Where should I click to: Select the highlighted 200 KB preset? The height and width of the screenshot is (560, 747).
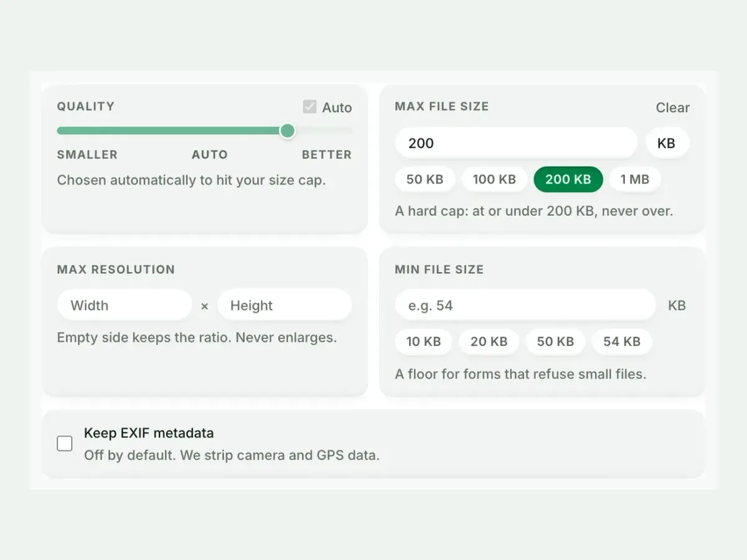coord(568,179)
